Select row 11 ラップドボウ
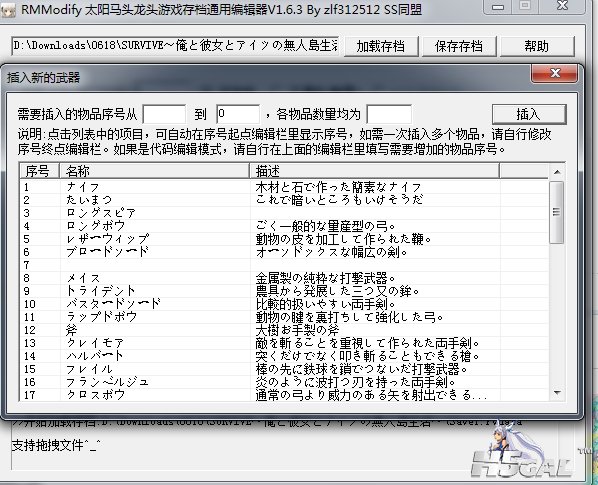The height and width of the screenshot is (485, 598). (x=284, y=317)
